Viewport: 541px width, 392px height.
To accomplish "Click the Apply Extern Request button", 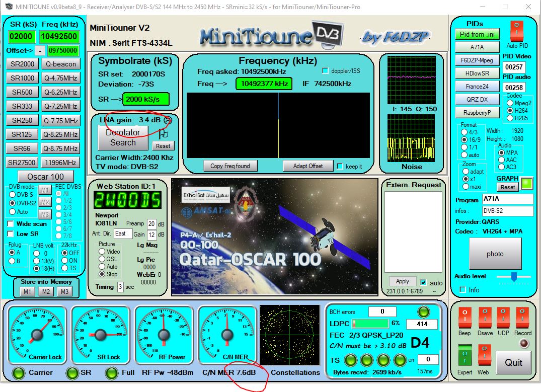I will tap(402, 281).
